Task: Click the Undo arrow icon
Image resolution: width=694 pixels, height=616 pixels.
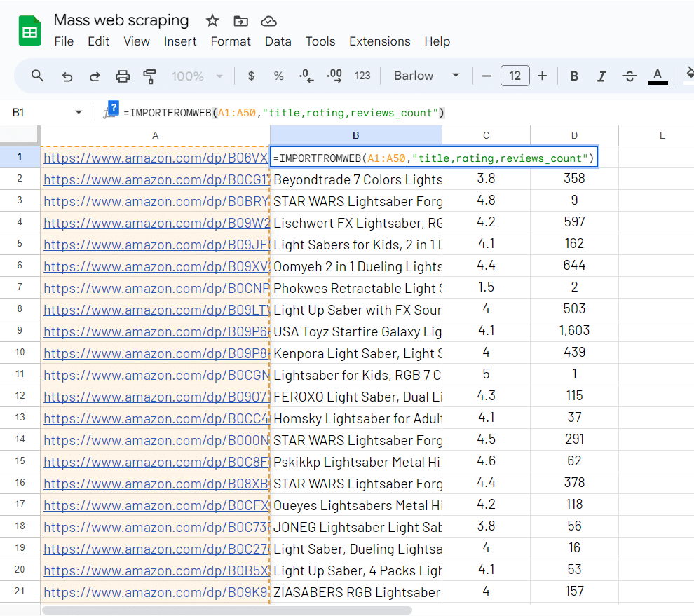Action: click(67, 76)
